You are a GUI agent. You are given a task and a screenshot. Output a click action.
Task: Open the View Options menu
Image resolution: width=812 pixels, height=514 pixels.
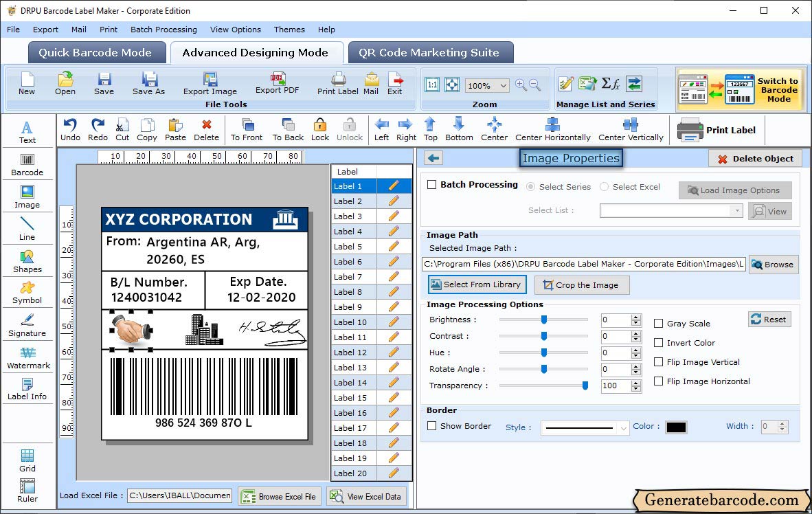(x=236, y=30)
